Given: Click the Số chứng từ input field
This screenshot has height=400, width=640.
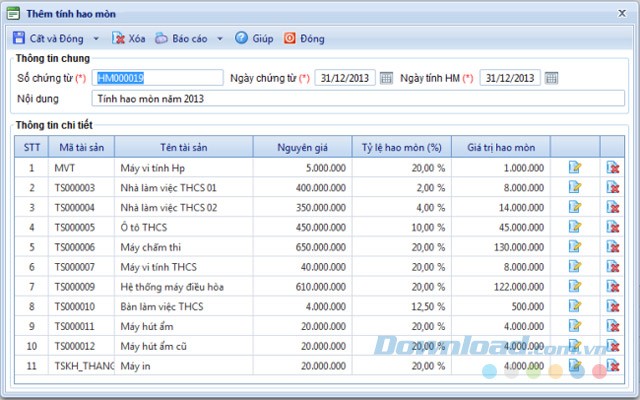Looking at the screenshot, I should click(x=157, y=78).
